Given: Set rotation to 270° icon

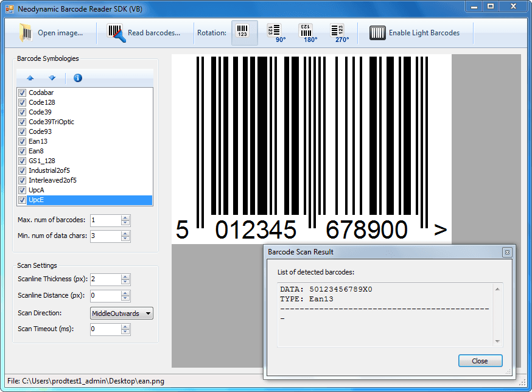Looking at the screenshot, I should 339,33.
